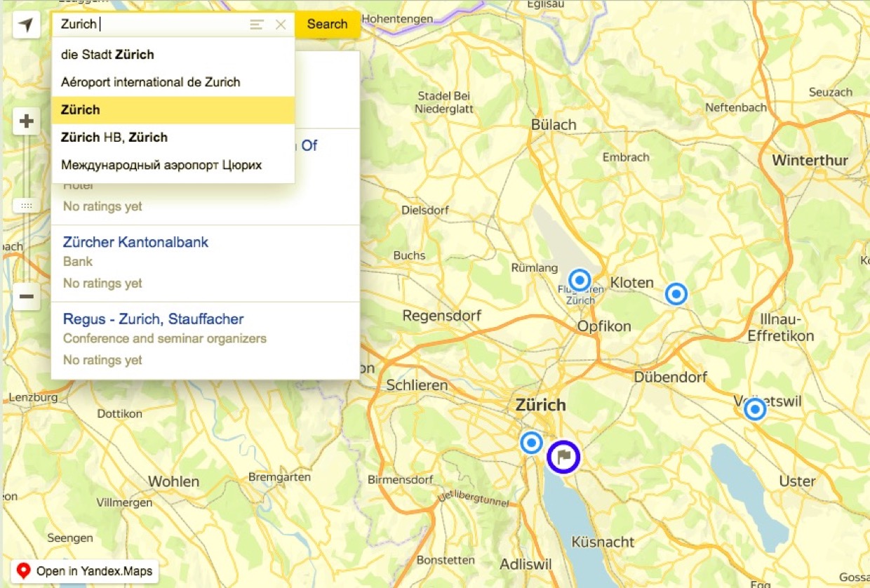Click the Wohlen label on map
This screenshot has height=588, width=870.
pos(173,481)
